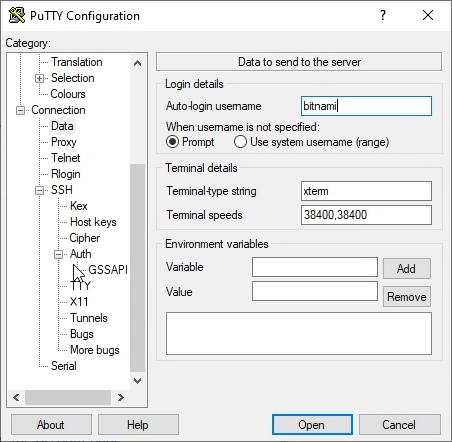Viewport: 452px width, 442px height.
Task: Expand the Selection tree node
Action: (x=39, y=78)
